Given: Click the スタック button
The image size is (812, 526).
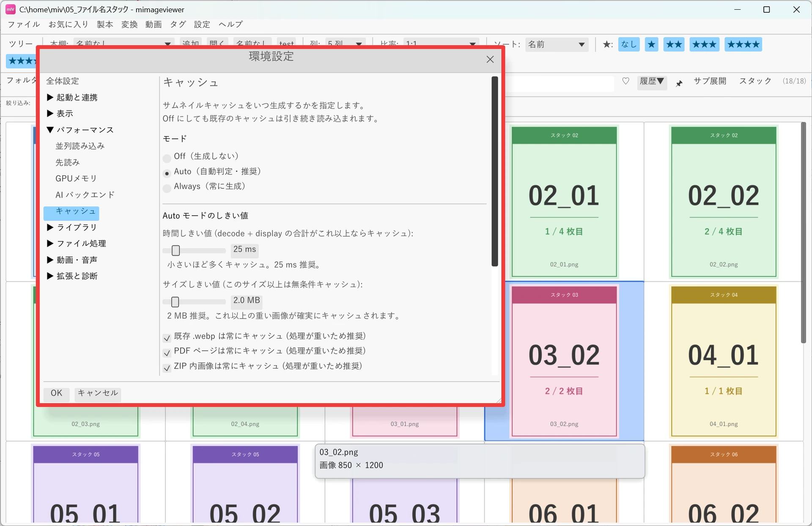Looking at the screenshot, I should tap(755, 81).
